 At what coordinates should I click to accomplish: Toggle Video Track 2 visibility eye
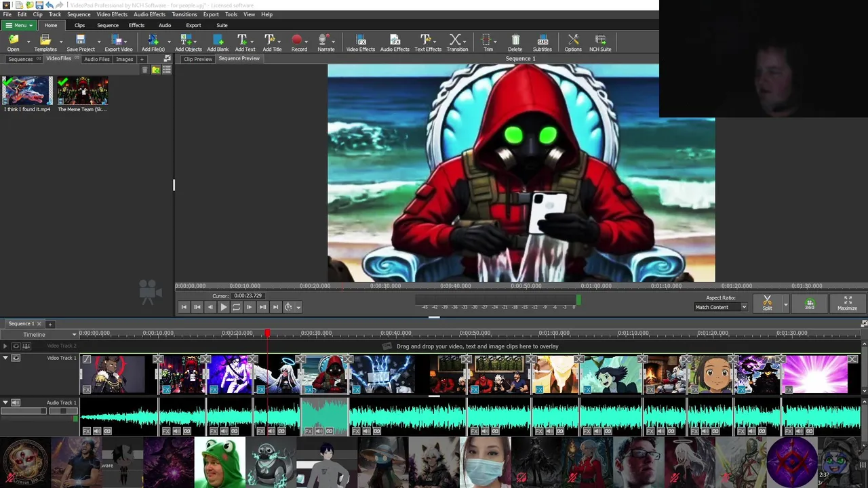point(16,346)
